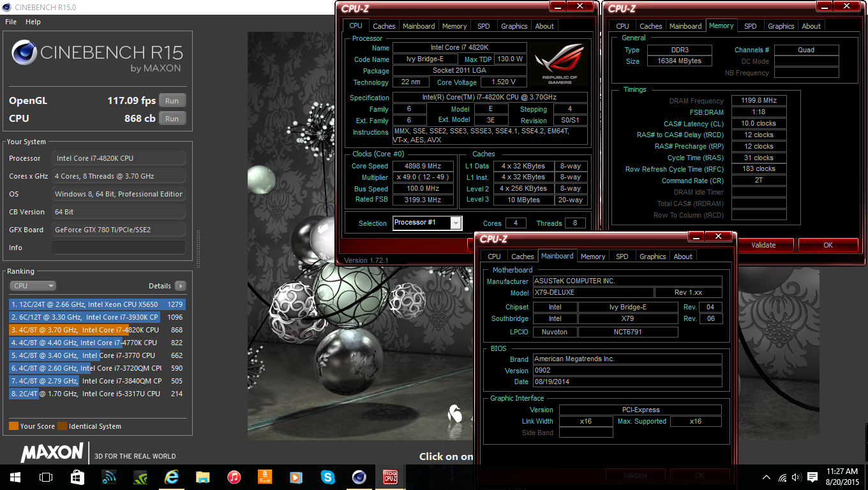Open Mainboard tab in CPU-Z CPU window
868x490 pixels.
pyautogui.click(x=419, y=26)
